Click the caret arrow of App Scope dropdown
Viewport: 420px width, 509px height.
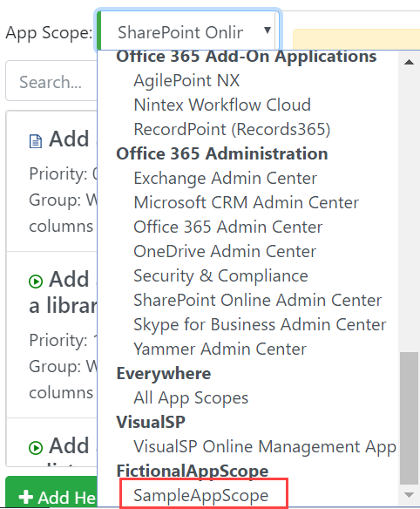point(268,31)
